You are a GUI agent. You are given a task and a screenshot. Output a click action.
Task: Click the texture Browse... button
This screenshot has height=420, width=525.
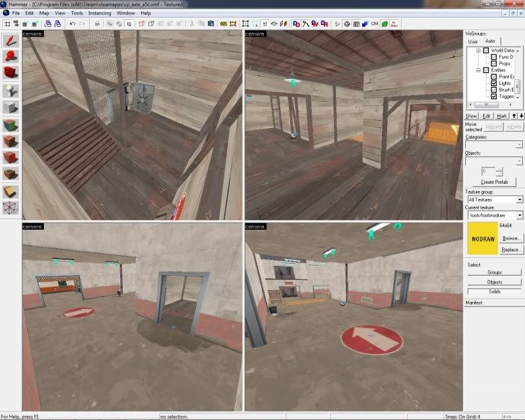click(x=511, y=238)
